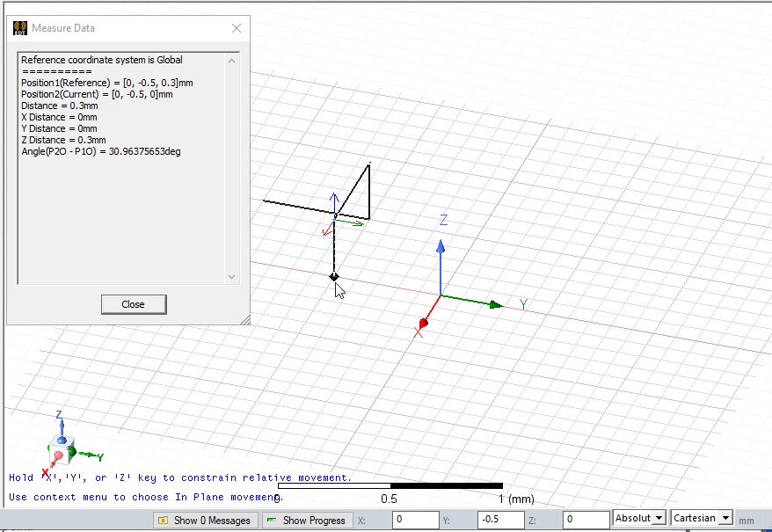Close the Measure Data dialog with X
The image size is (772, 532).
(237, 28)
